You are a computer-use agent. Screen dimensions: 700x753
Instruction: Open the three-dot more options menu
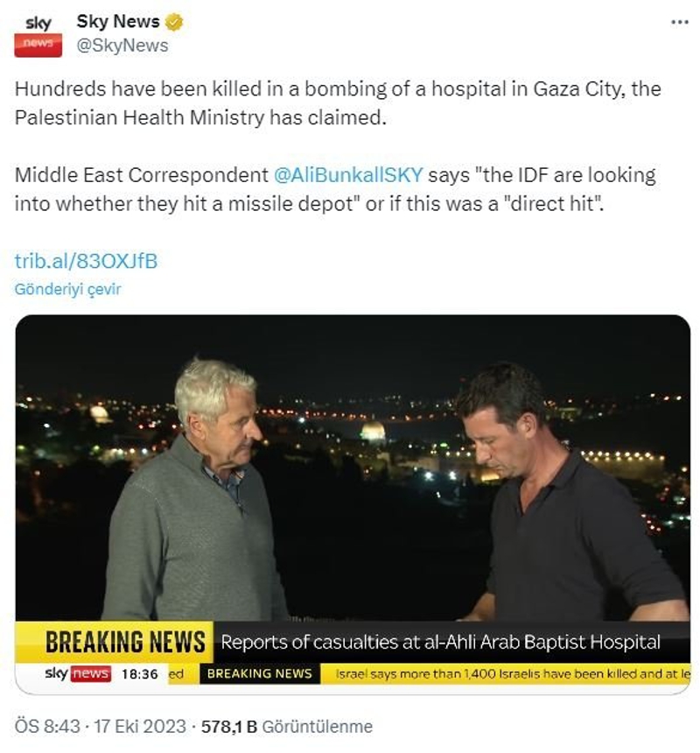coord(679,22)
